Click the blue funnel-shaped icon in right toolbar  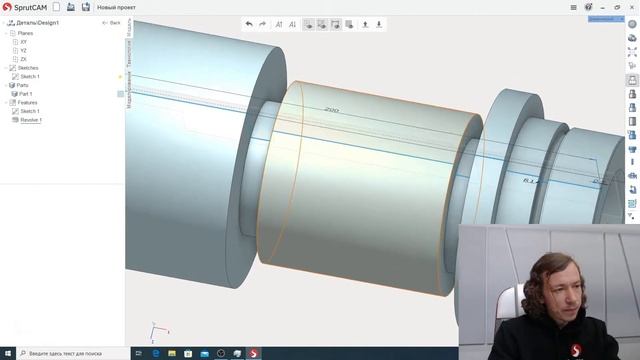click(632, 149)
